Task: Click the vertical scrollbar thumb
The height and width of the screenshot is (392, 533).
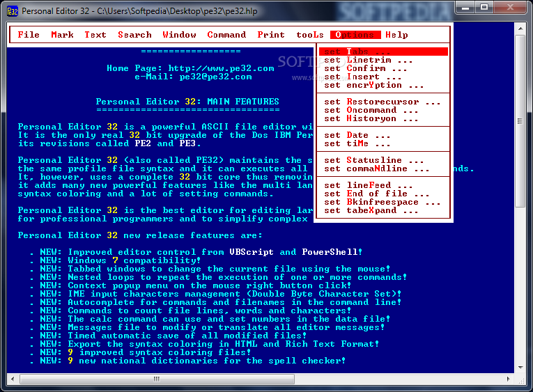Action: pos(520,120)
